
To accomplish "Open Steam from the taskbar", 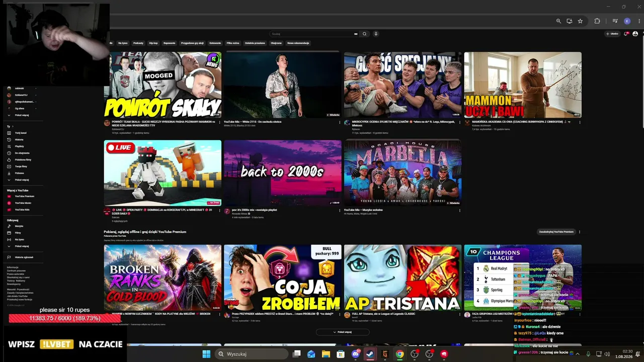I will click(370, 354).
